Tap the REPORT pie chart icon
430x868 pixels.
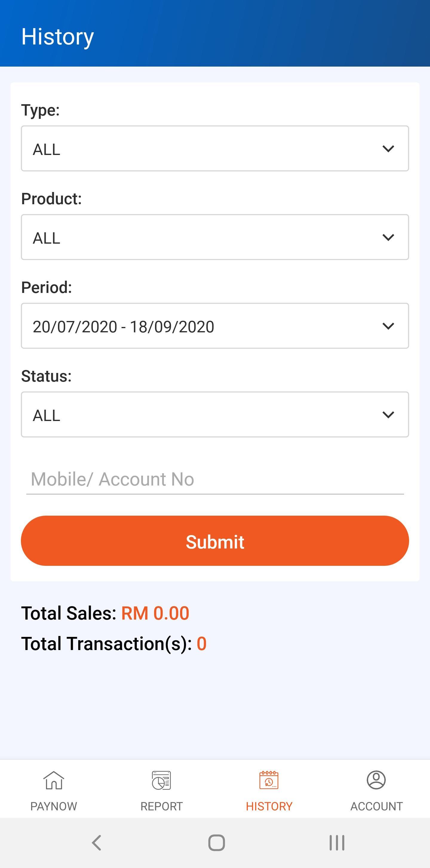click(x=162, y=780)
